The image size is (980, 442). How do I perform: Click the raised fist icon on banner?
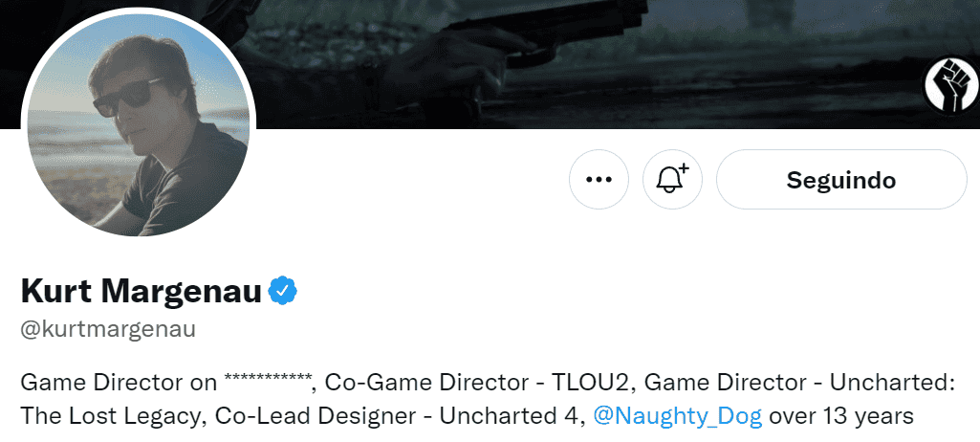click(949, 84)
